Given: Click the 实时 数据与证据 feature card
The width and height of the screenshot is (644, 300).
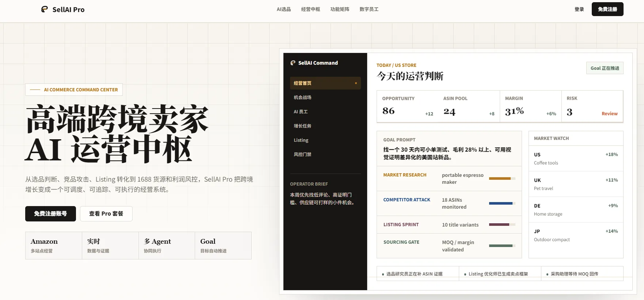Looking at the screenshot, I should (x=110, y=246).
